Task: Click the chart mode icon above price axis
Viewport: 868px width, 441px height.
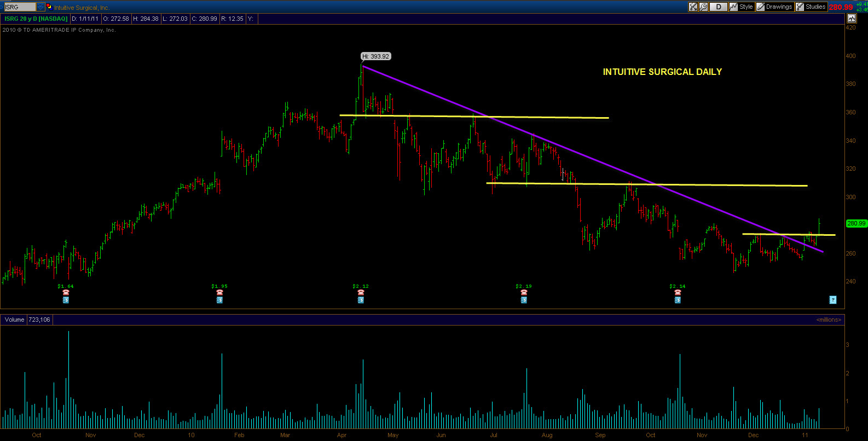Action: pyautogui.click(x=851, y=19)
